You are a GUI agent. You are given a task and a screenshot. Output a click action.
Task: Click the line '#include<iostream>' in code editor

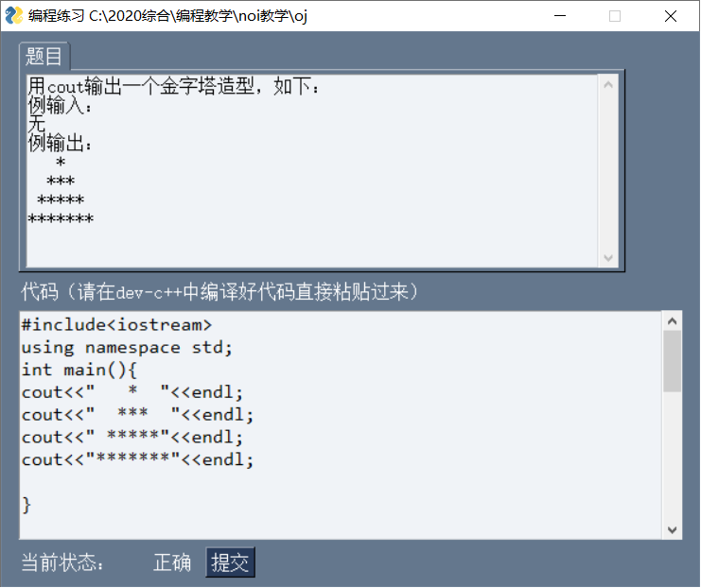tap(116, 325)
